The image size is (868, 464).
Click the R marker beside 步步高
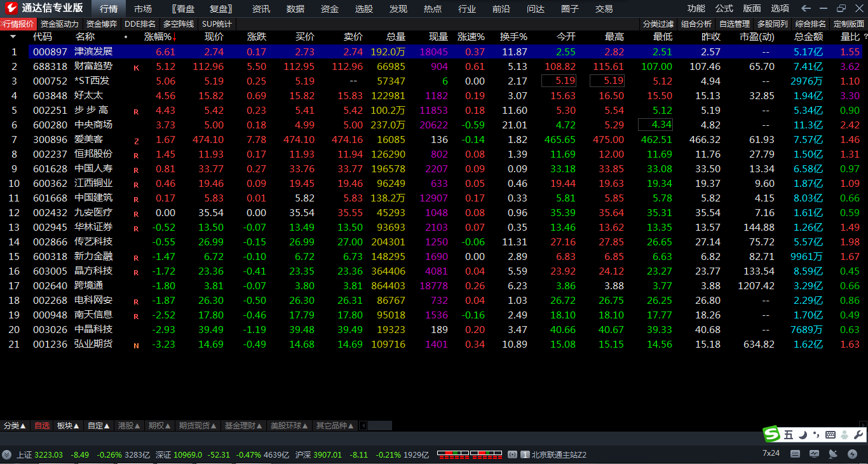[x=136, y=111]
